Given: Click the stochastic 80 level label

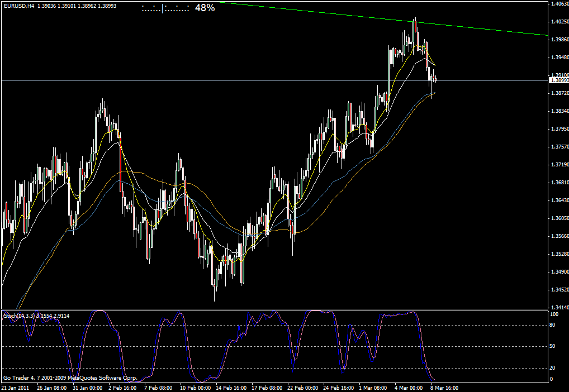Looking at the screenshot, I should coord(553,325).
